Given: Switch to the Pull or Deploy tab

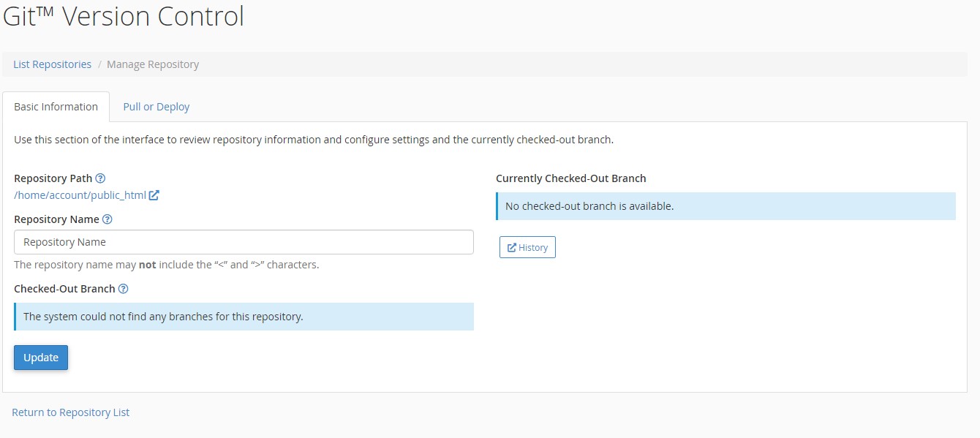Looking at the screenshot, I should pos(156,107).
